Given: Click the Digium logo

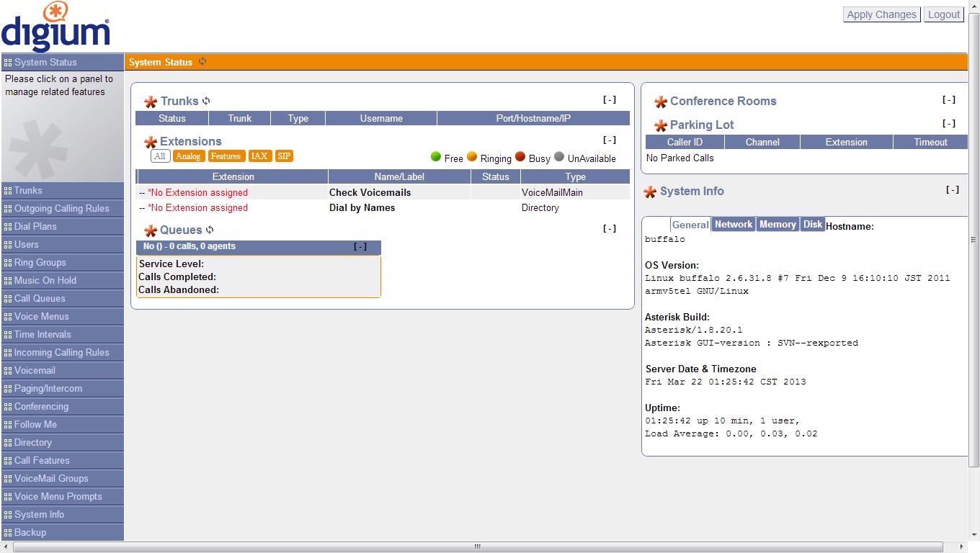Looking at the screenshot, I should coord(56,27).
